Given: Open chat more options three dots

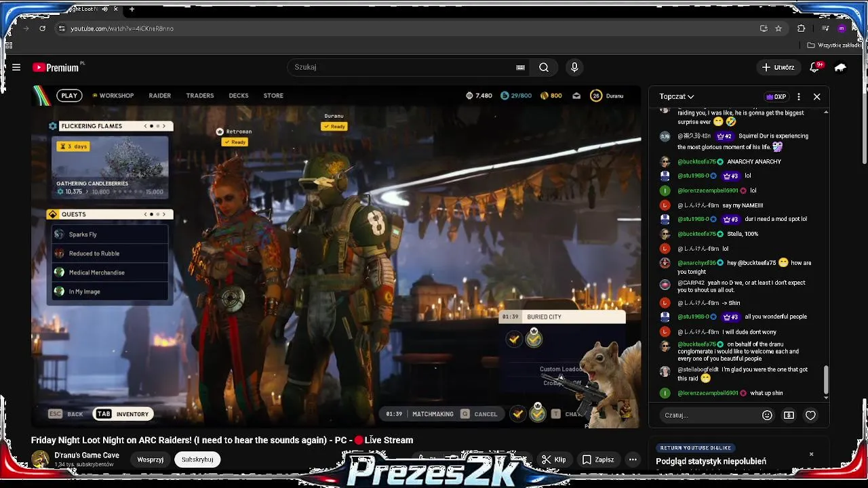Looking at the screenshot, I should [799, 97].
